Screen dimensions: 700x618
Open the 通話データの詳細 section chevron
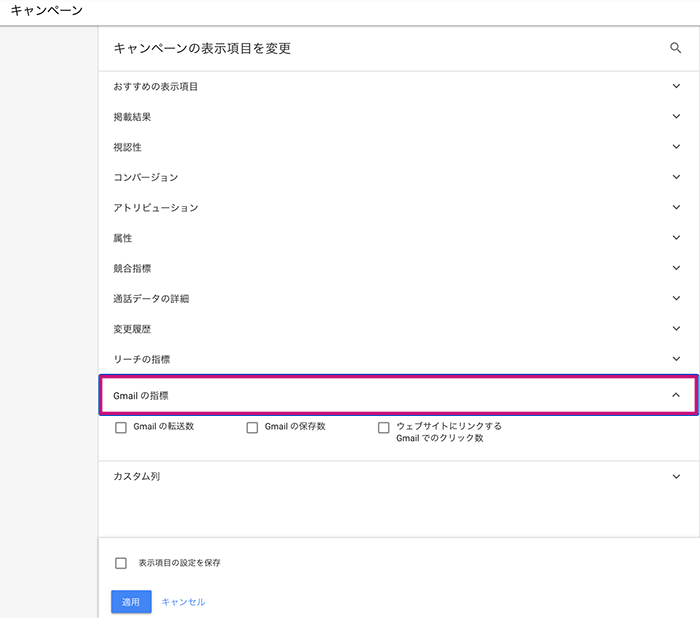coord(676,298)
